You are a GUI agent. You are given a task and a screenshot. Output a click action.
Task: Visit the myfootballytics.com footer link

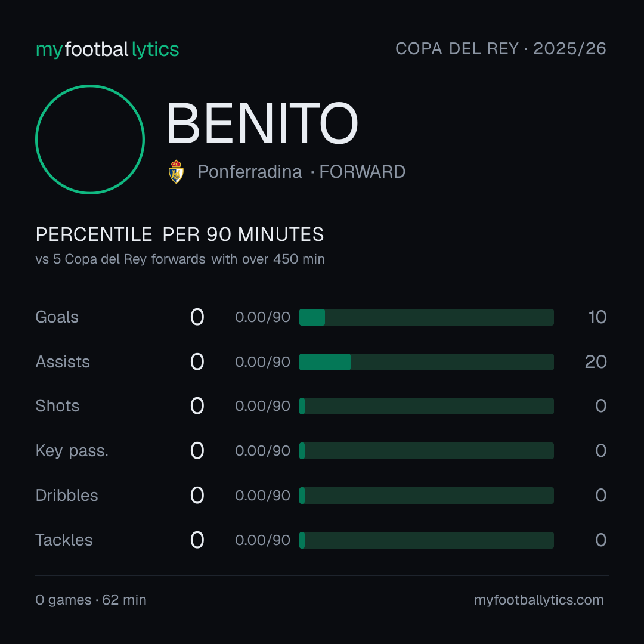539,600
